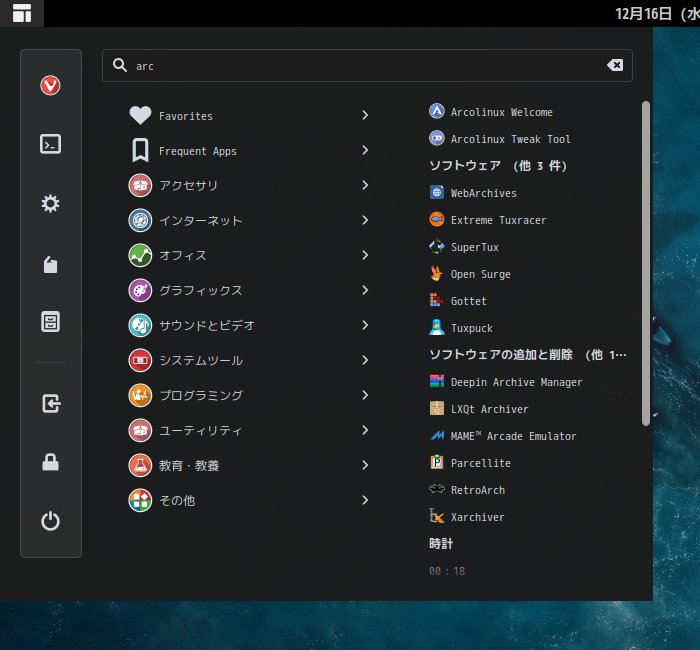Click the Xarchiver icon
The height and width of the screenshot is (650, 700).
(437, 516)
